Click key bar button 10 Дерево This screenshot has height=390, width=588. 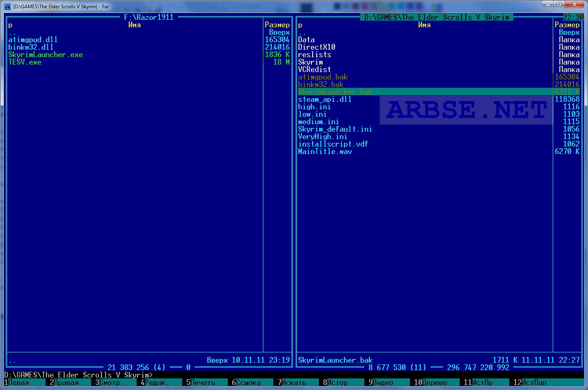(437, 383)
